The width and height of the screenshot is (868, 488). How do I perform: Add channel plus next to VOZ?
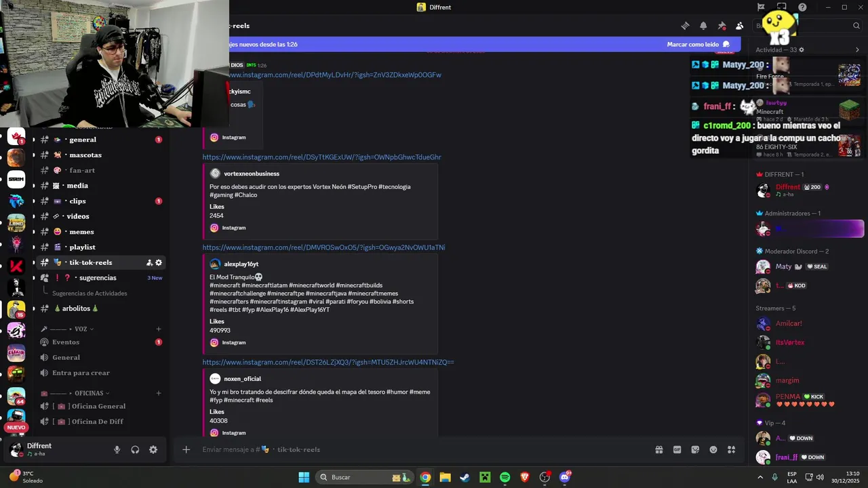(159, 329)
